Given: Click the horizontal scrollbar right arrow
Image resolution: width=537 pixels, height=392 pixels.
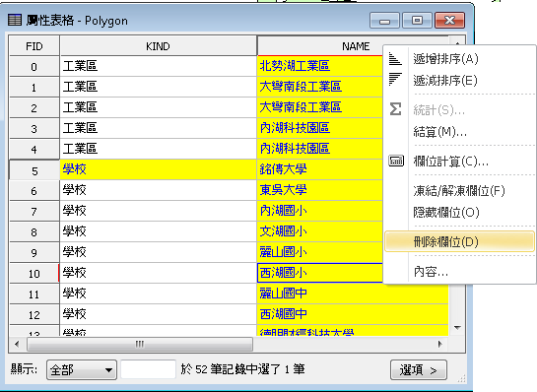Looking at the screenshot, I should [440, 344].
